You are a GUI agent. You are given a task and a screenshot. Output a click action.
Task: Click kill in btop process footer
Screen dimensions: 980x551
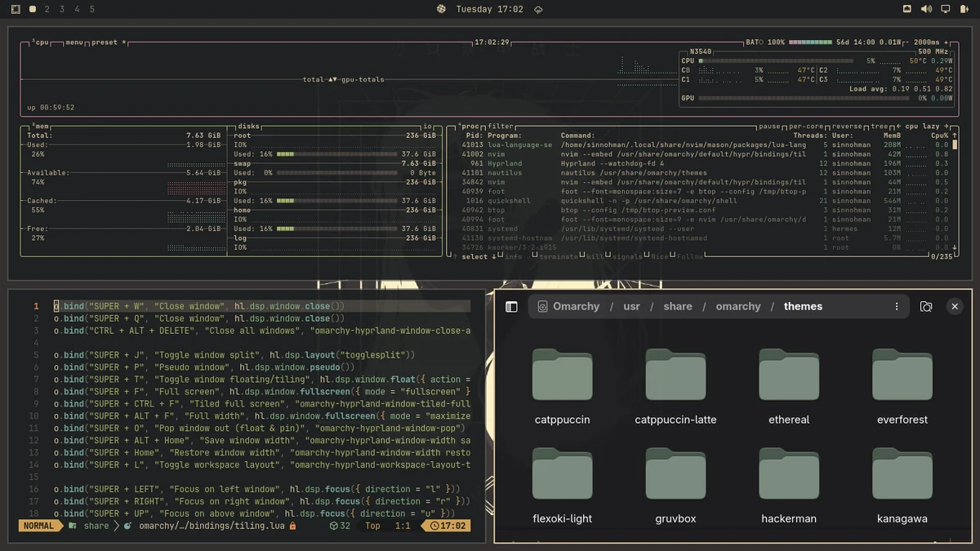tap(595, 256)
